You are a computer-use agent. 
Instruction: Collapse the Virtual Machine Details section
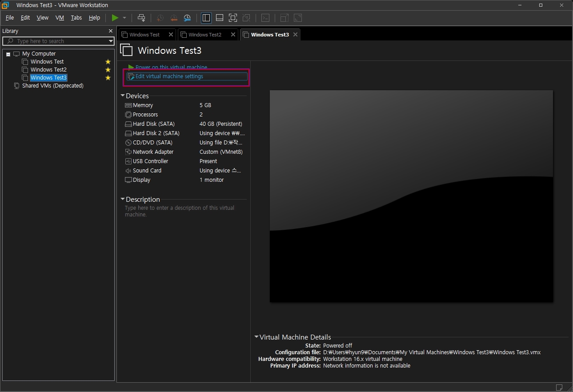coord(256,337)
